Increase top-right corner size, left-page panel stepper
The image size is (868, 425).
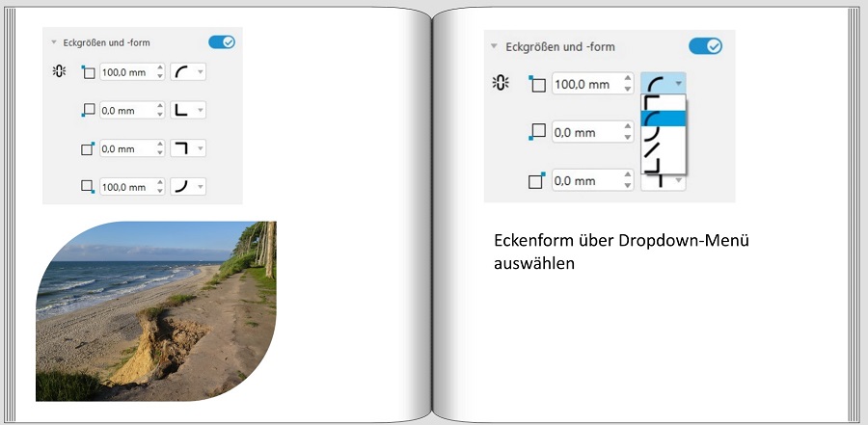click(160, 145)
